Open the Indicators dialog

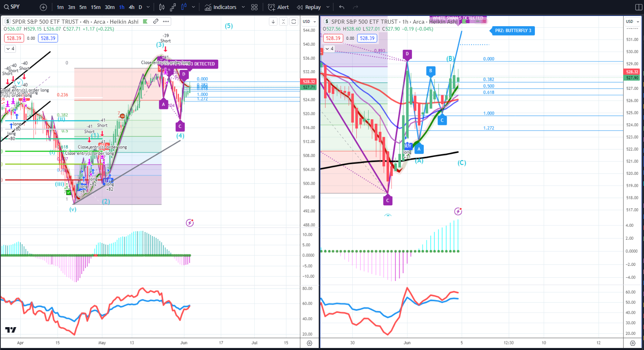coord(221,7)
